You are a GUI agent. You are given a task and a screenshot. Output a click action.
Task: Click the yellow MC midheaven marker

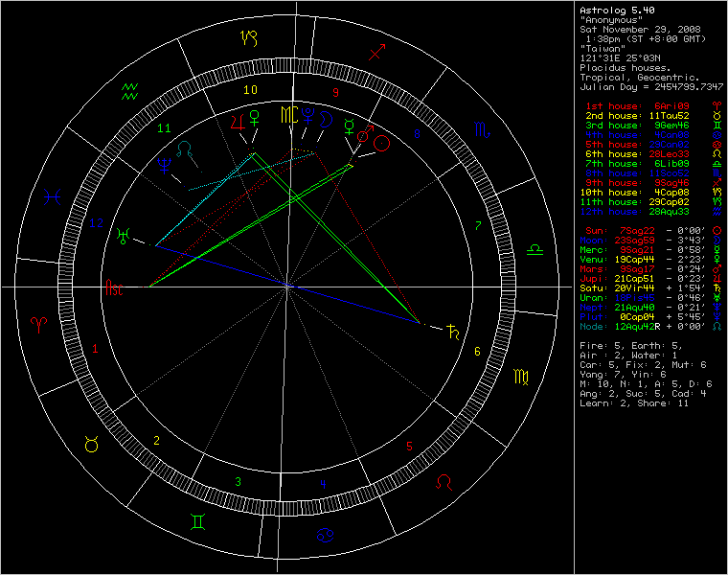coord(287,116)
